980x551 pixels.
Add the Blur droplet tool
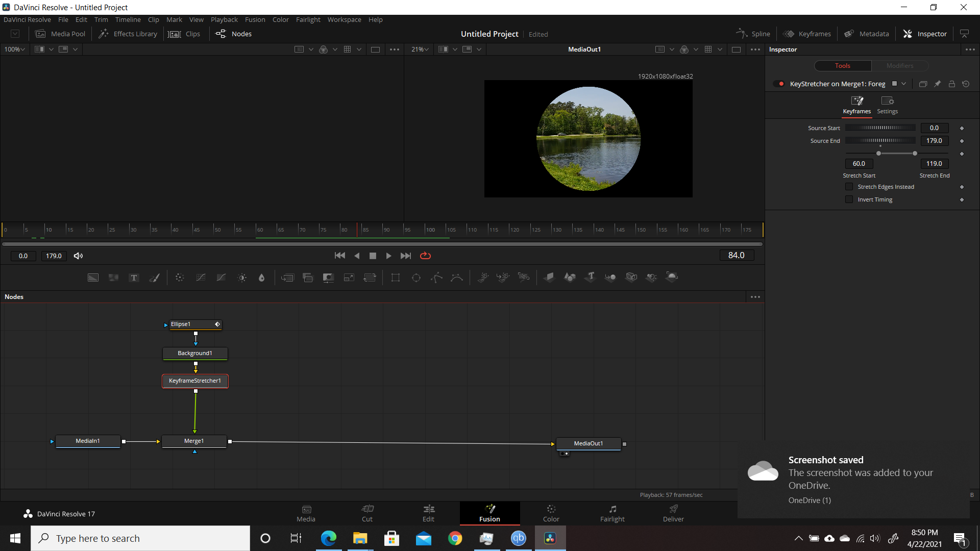[262, 278]
